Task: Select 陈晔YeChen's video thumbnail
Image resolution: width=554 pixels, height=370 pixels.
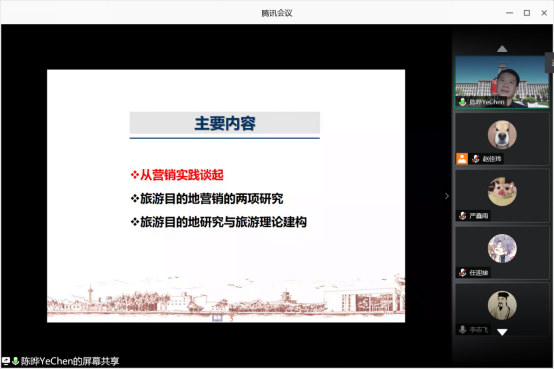Action: pos(502,82)
